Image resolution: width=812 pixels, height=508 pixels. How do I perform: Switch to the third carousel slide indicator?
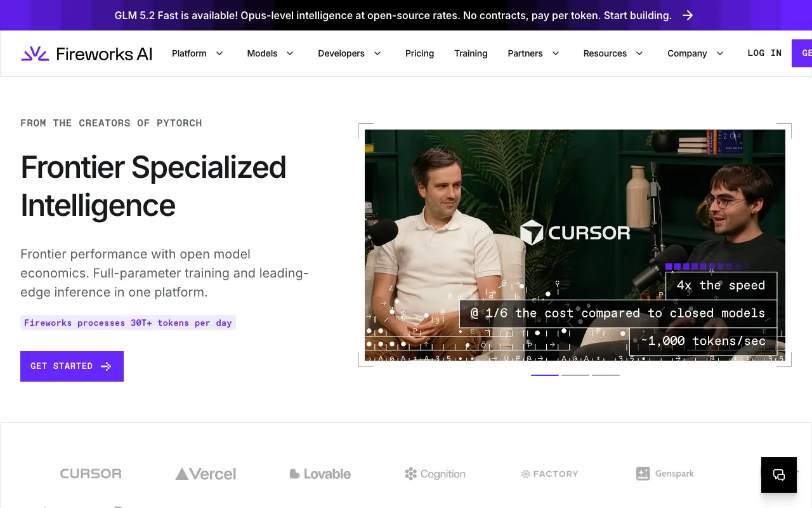tap(606, 375)
